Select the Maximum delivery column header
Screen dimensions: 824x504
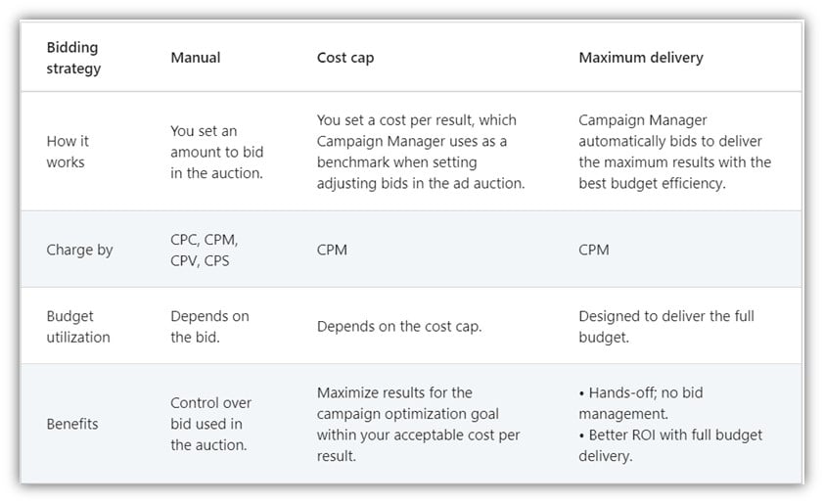[641, 58]
